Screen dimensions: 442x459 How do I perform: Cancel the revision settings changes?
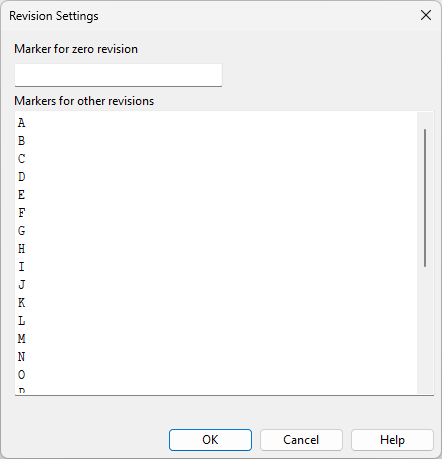(x=301, y=440)
